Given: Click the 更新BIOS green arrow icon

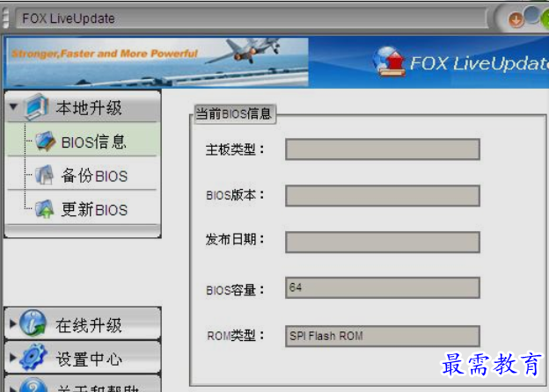Looking at the screenshot, I should (45, 209).
